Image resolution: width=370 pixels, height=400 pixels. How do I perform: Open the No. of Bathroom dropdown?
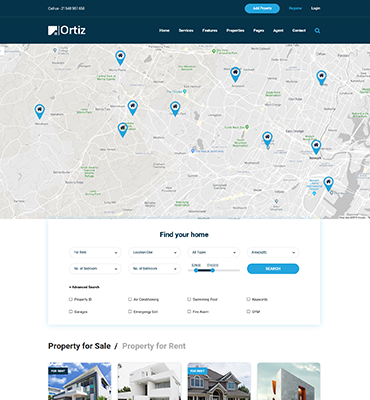pyautogui.click(x=154, y=269)
